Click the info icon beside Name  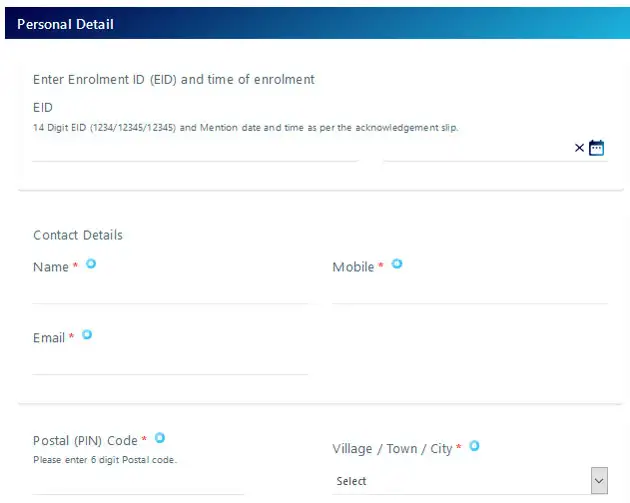click(x=91, y=264)
